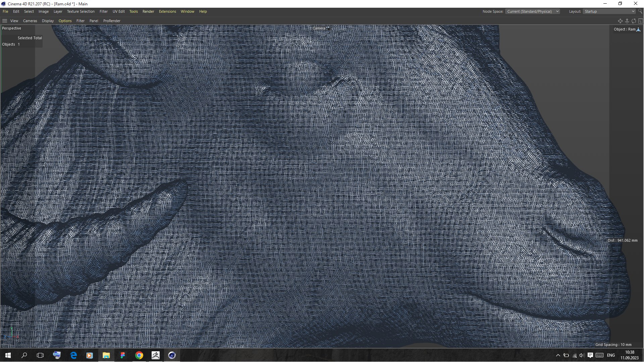
Task: Expand the Layout Startup dropdown
Action: pyautogui.click(x=609, y=11)
